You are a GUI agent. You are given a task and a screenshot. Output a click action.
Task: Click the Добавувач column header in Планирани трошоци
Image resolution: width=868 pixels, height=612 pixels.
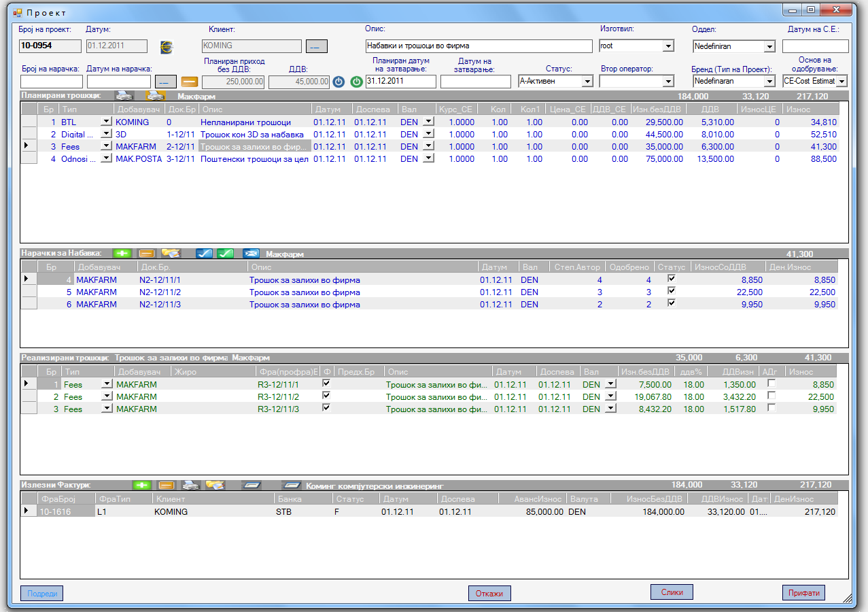[139, 109]
